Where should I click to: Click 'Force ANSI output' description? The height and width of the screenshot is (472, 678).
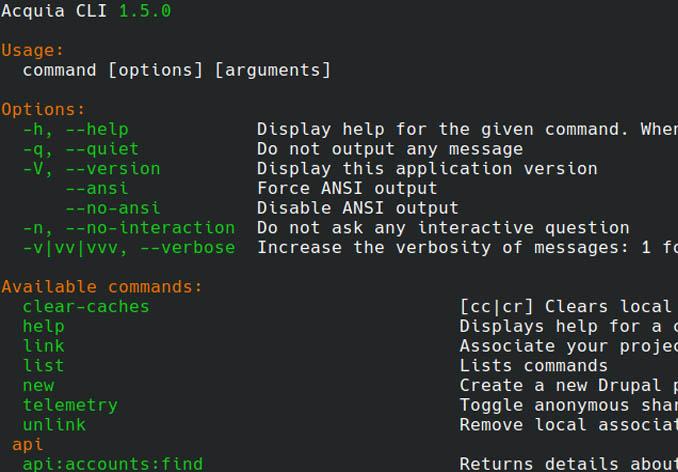point(347,188)
